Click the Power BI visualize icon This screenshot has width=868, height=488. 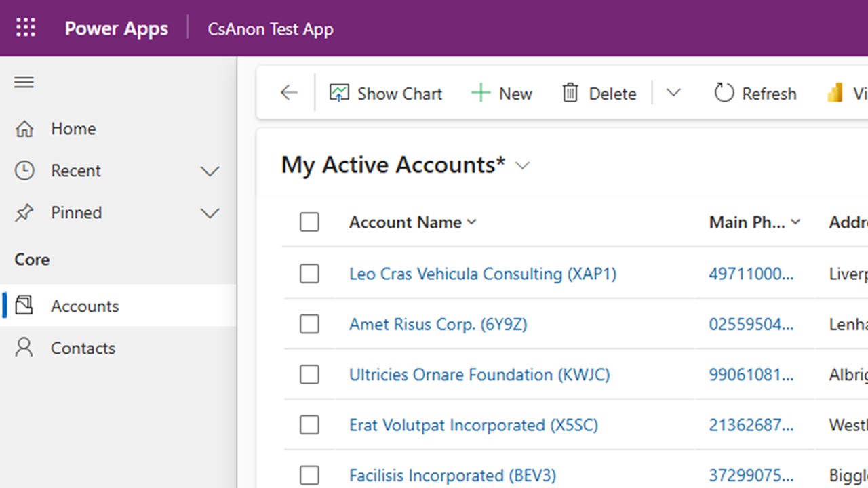835,93
